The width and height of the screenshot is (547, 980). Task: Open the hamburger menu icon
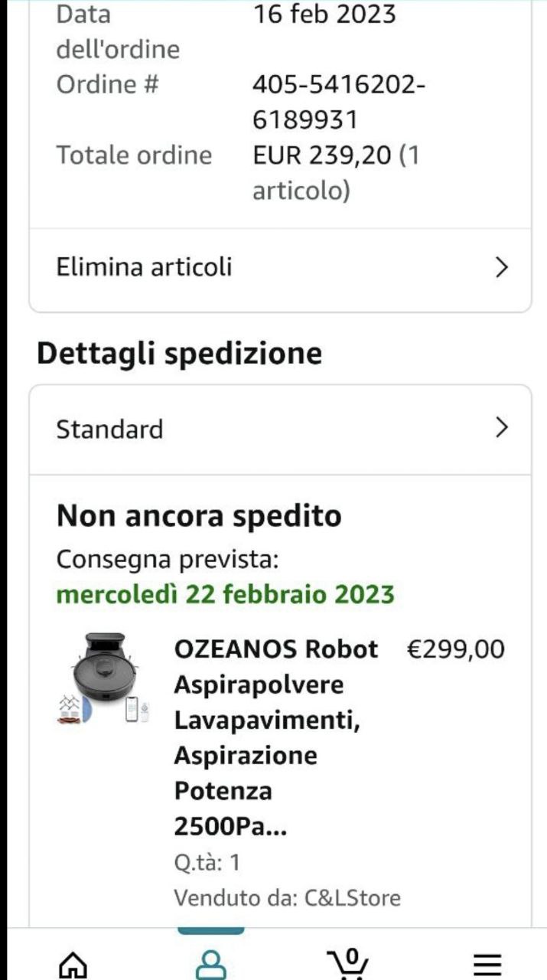[x=486, y=965]
